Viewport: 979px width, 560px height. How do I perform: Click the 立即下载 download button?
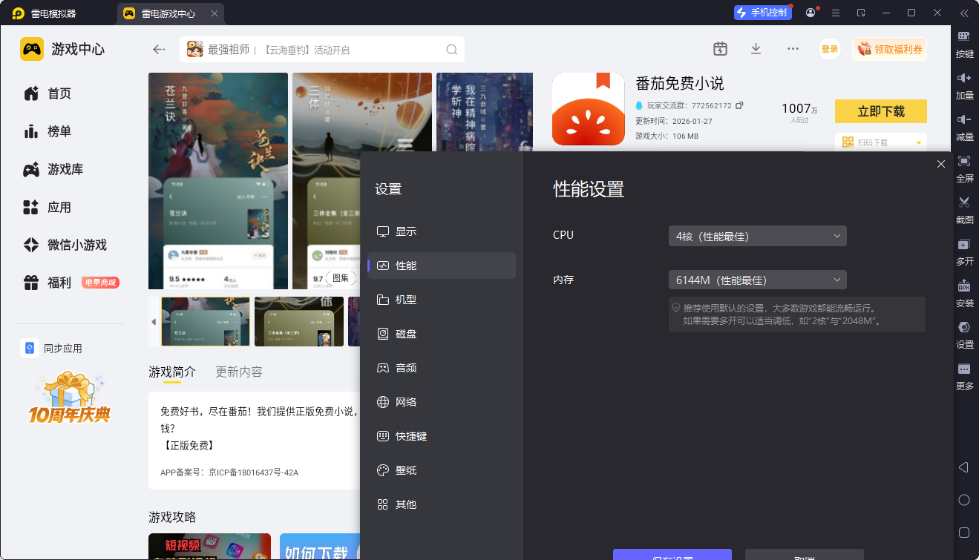[880, 111]
